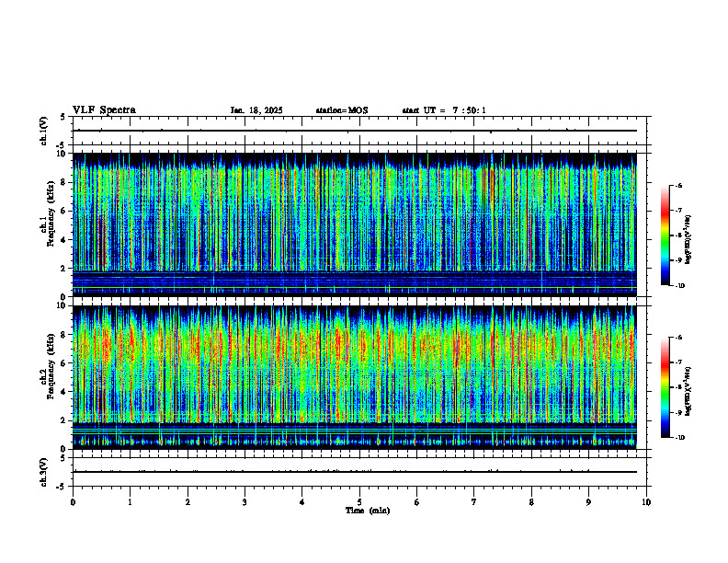
Task: Click the "ch.1(V)" axis label at top
Action: click(44, 131)
